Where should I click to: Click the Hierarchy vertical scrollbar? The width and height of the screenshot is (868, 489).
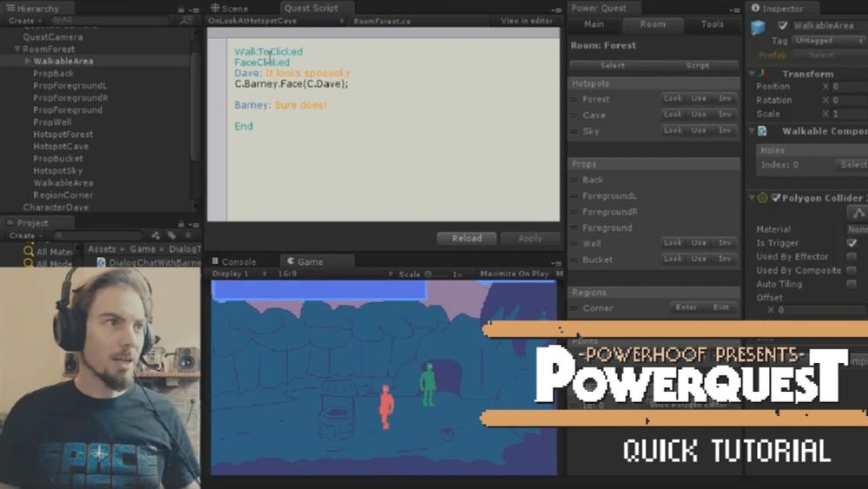click(x=194, y=105)
